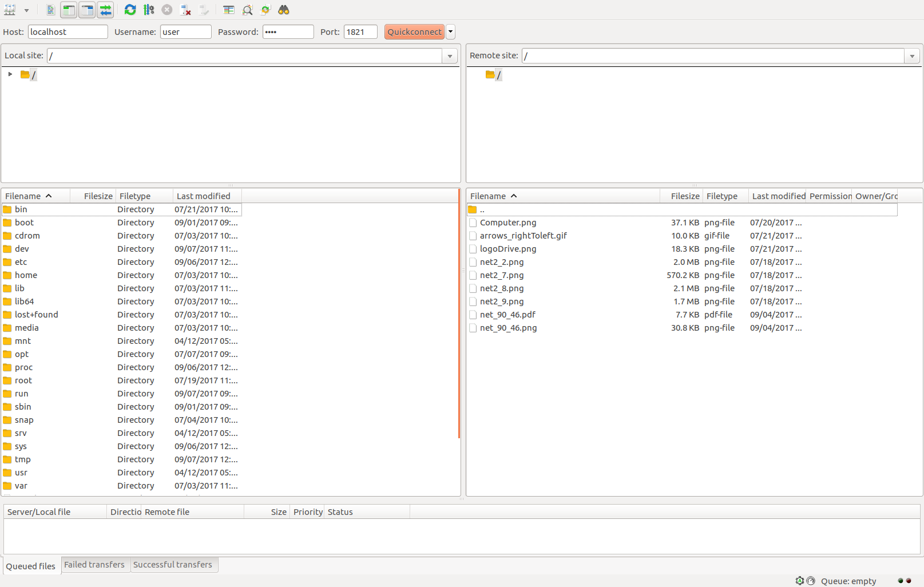This screenshot has height=587, width=924.
Task: Open the Quickconnect history dropdown
Action: coord(451,31)
